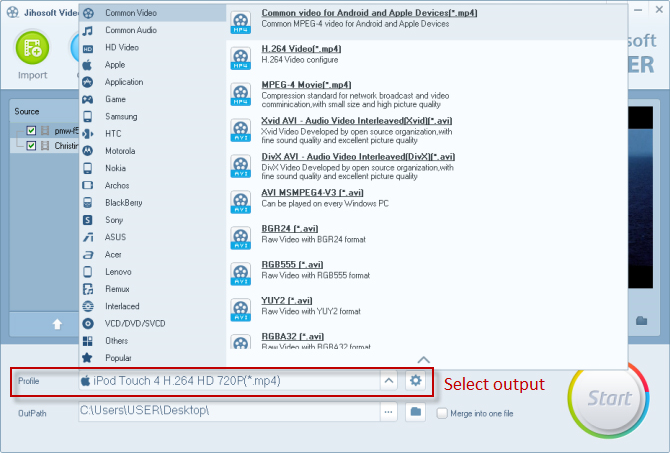Open the output folder icon
The width and height of the screenshot is (670, 454).
(417, 411)
